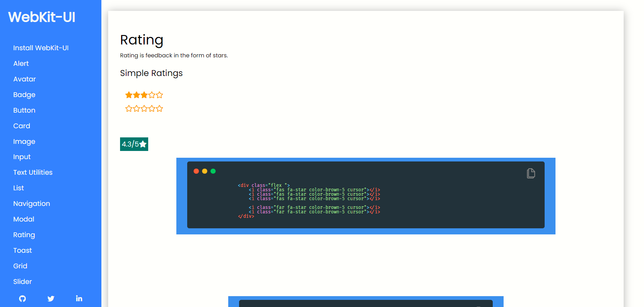Viewport: 644px width, 307px height.
Task: Go to the Slider component docs
Action: pyautogui.click(x=22, y=282)
